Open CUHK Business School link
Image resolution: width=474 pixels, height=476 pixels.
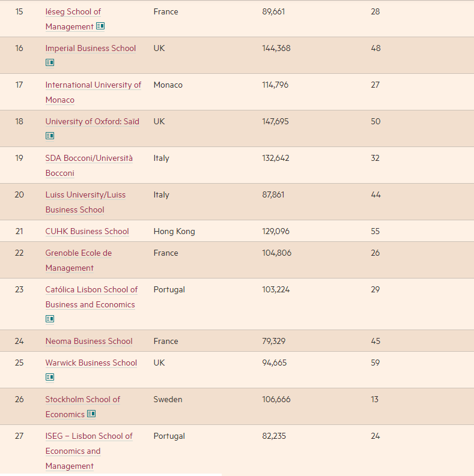[x=87, y=231]
